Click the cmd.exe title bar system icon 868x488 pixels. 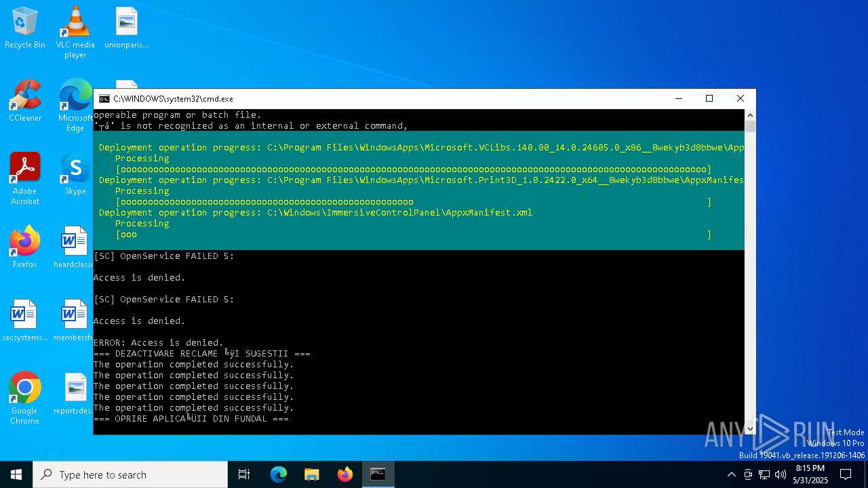click(x=104, y=98)
